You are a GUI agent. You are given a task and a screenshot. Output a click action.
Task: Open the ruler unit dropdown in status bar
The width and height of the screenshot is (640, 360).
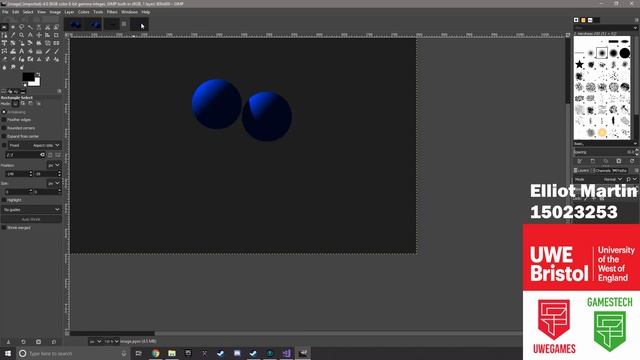(x=96, y=341)
